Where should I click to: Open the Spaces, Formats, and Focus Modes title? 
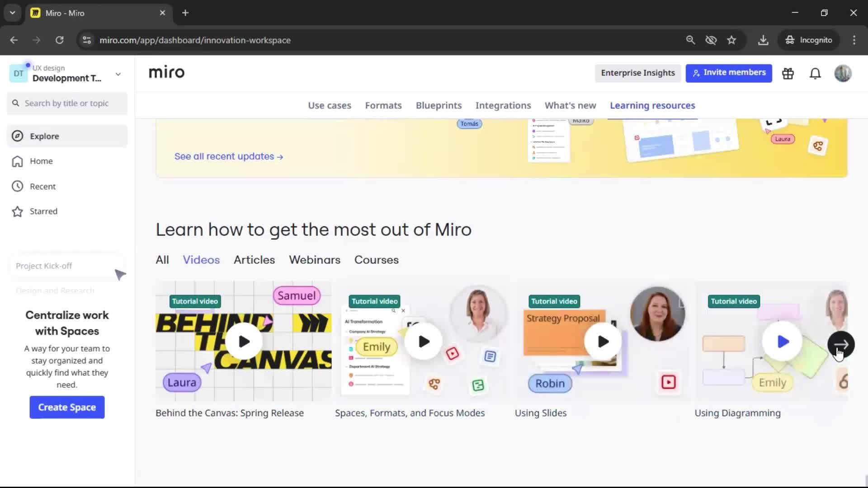click(x=410, y=413)
